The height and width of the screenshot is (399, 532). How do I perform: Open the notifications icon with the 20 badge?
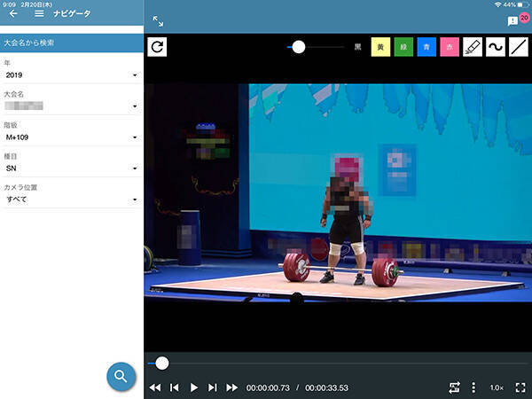512,20
